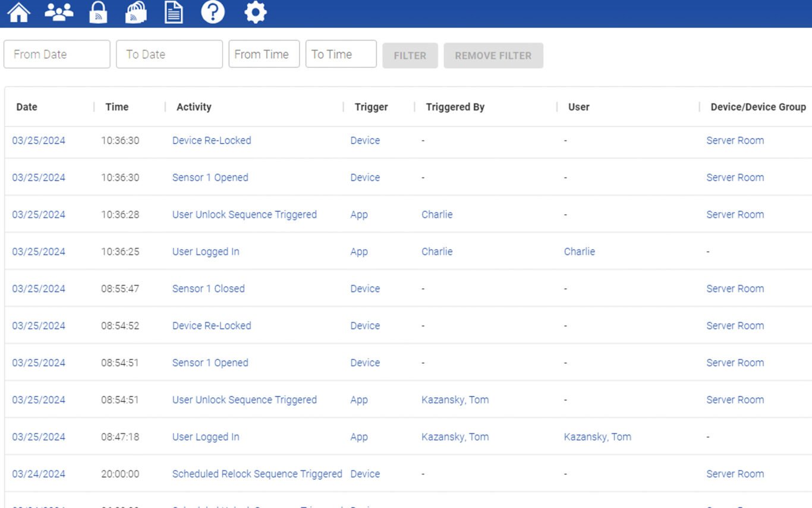Sort by Device/Device Group column header
Image resolution: width=812 pixels, height=508 pixels.
click(x=759, y=107)
